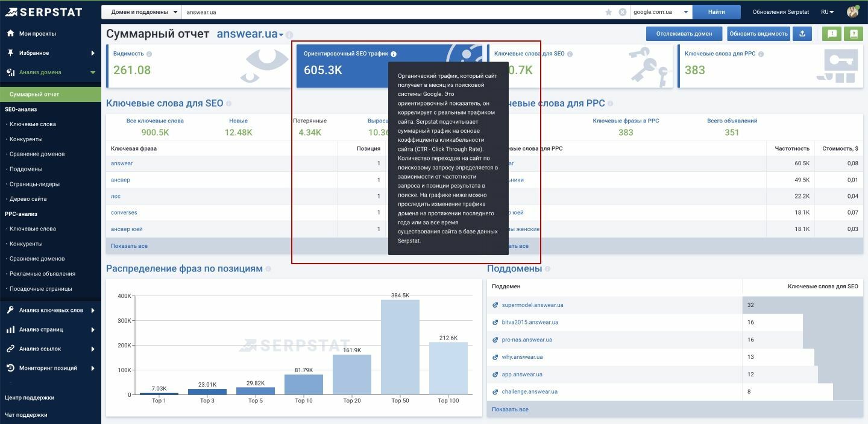This screenshot has height=424, width=868.
Task: Click the green help question icon
Action: pyautogui.click(x=854, y=34)
